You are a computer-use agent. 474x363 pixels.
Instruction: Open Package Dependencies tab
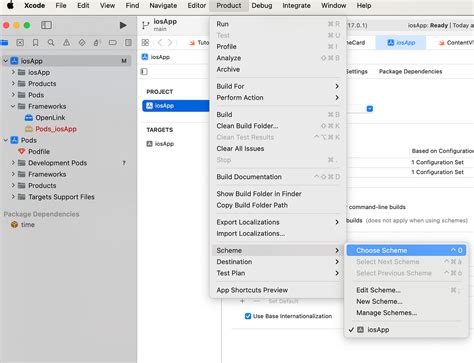click(410, 71)
